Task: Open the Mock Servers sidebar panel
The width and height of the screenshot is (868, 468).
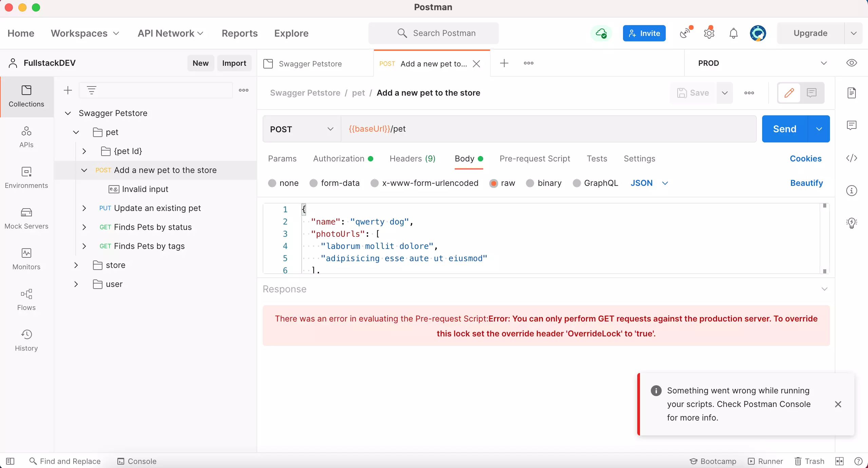Action: click(26, 218)
